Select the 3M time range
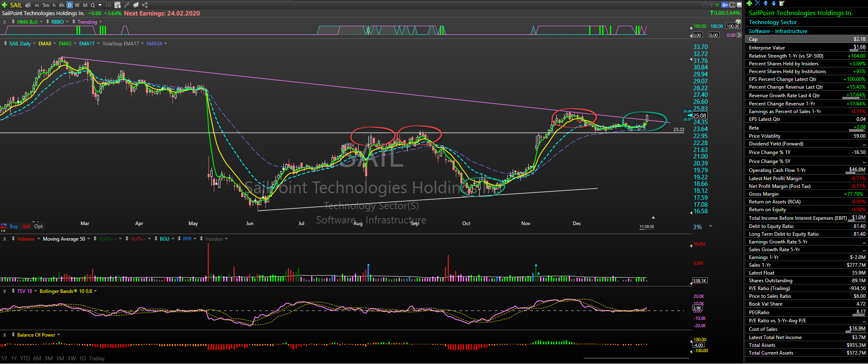Viewport: 868px width, 364px height. click(x=49, y=358)
